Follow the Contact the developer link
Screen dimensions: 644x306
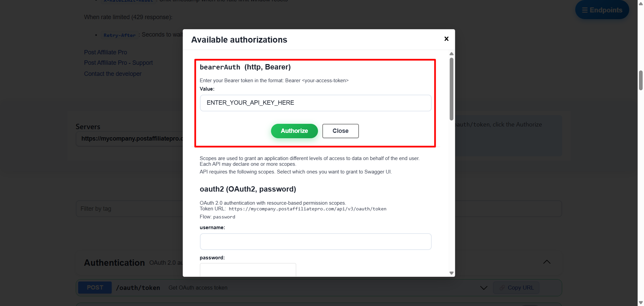tap(113, 74)
